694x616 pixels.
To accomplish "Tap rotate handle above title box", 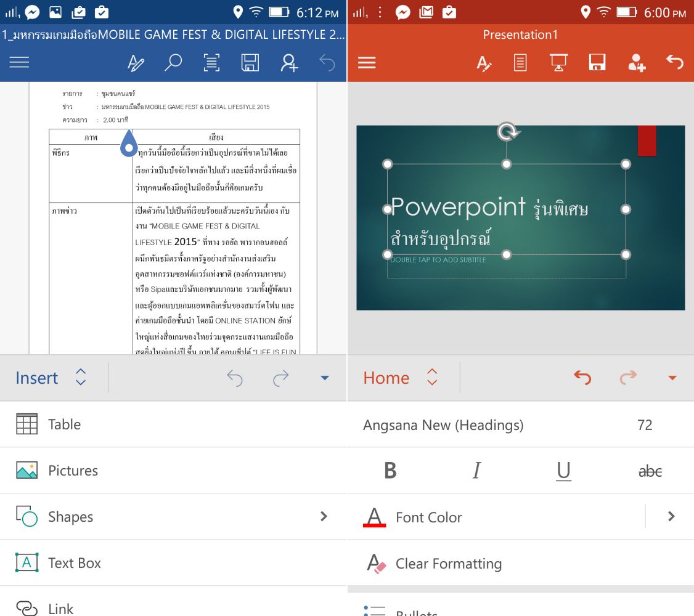I will click(507, 132).
